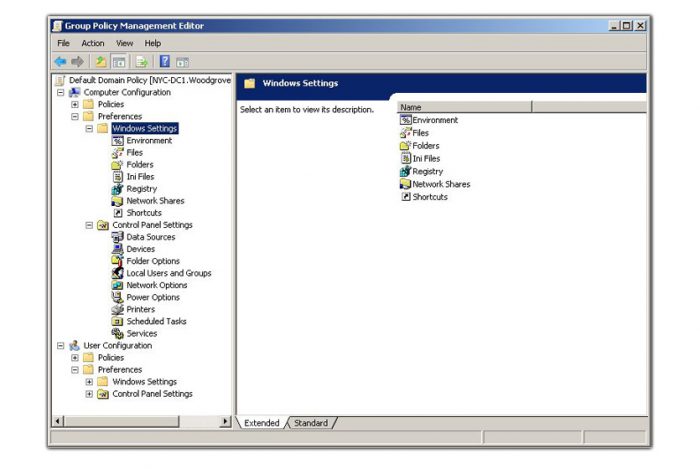Select Folder Options icon in the tree
700x469 pixels.
pyautogui.click(x=117, y=261)
